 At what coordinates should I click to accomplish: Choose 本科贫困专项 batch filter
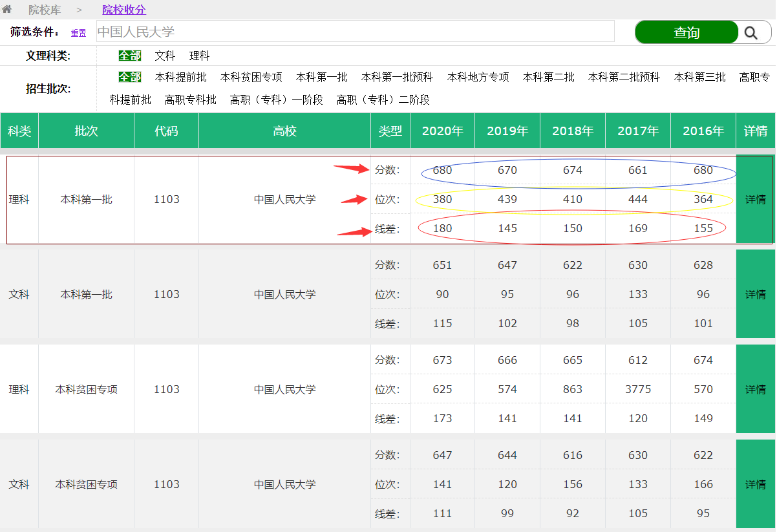(251, 77)
